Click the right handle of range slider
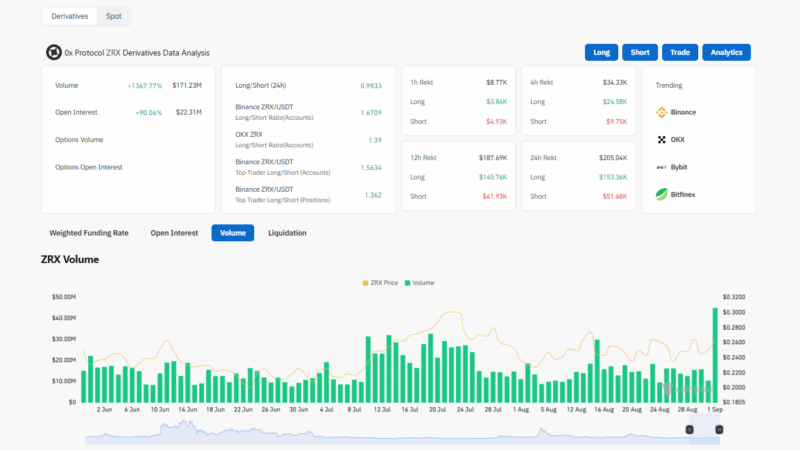The image size is (800, 450). pos(719,429)
